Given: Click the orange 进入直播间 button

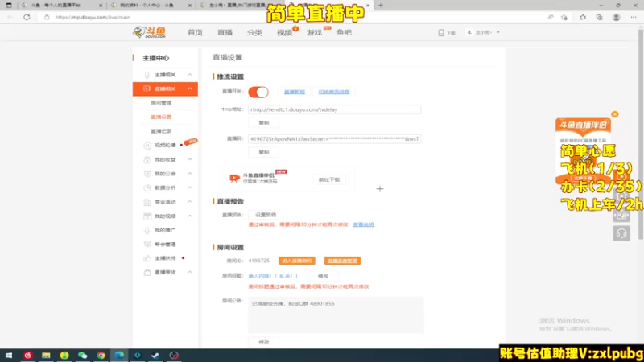Looking at the screenshot, I should point(297,261).
